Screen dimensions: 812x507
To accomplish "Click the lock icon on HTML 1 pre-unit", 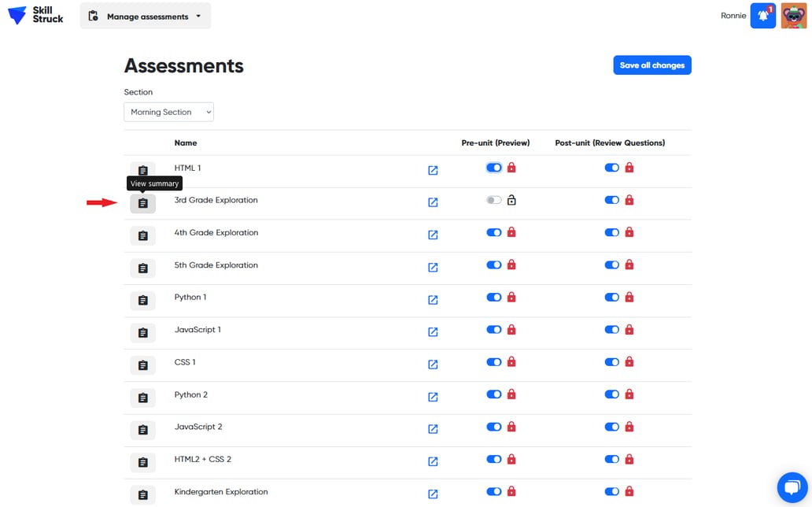I will click(510, 167).
